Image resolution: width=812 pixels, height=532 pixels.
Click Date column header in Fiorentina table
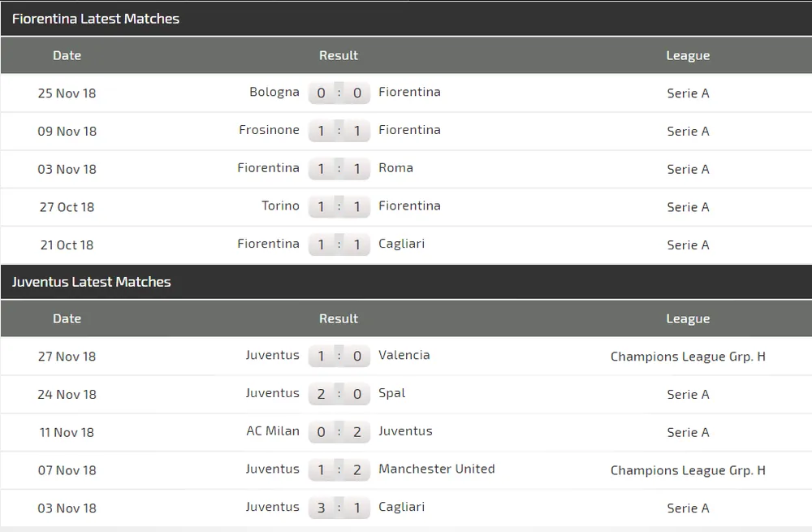(67, 55)
